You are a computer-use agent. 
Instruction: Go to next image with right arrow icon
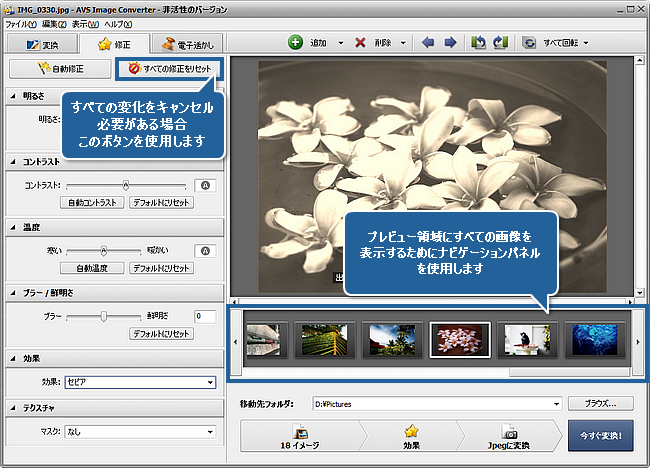(x=450, y=43)
